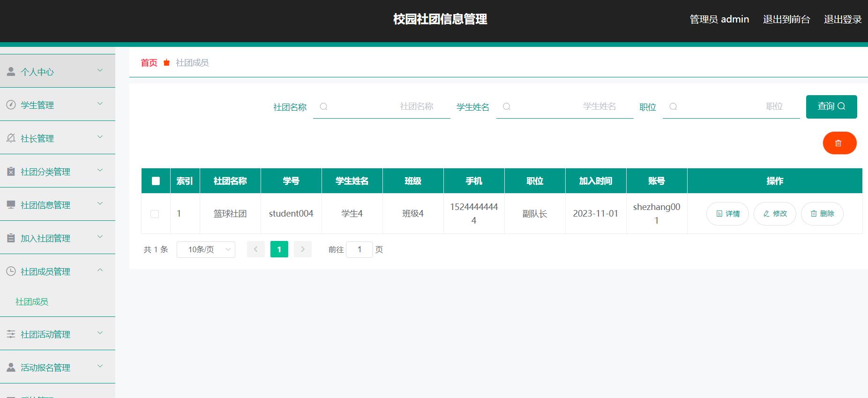The height and width of the screenshot is (398, 868).
Task: Click page number 1 in pagination
Action: coord(279,249)
